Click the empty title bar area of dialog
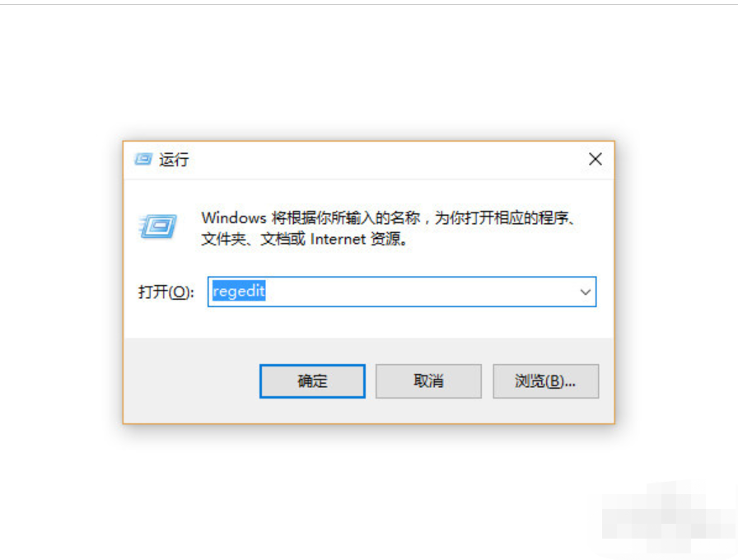 pyautogui.click(x=386, y=160)
